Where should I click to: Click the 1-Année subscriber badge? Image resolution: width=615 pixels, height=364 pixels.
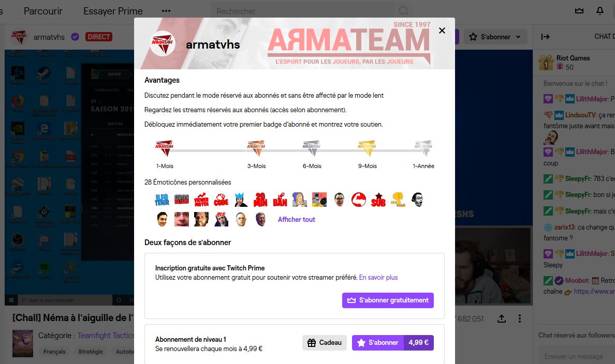click(x=423, y=148)
